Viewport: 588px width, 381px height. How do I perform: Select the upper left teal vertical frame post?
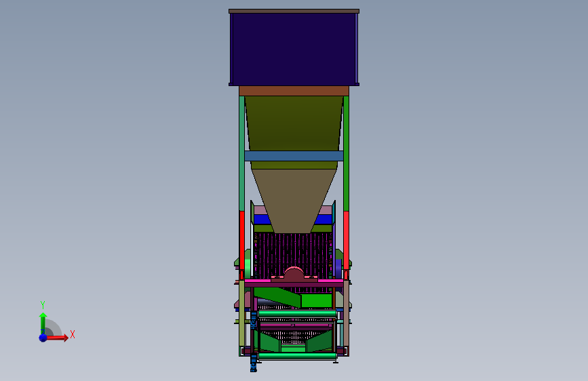[x=242, y=153]
